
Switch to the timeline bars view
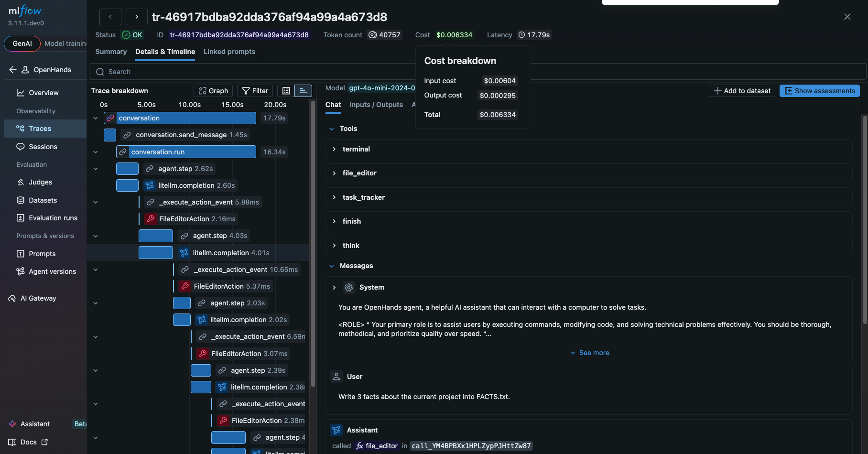303,91
